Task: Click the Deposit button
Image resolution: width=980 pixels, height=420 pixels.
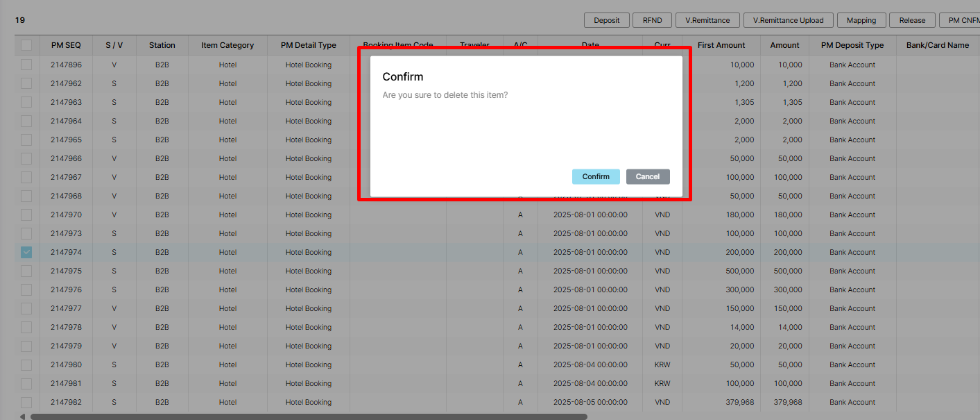Action: tap(607, 20)
